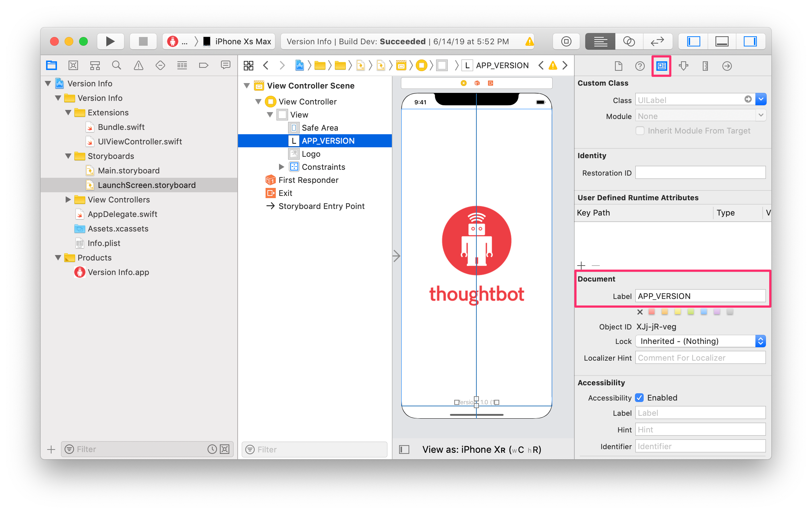Click the Document Label field

(701, 296)
